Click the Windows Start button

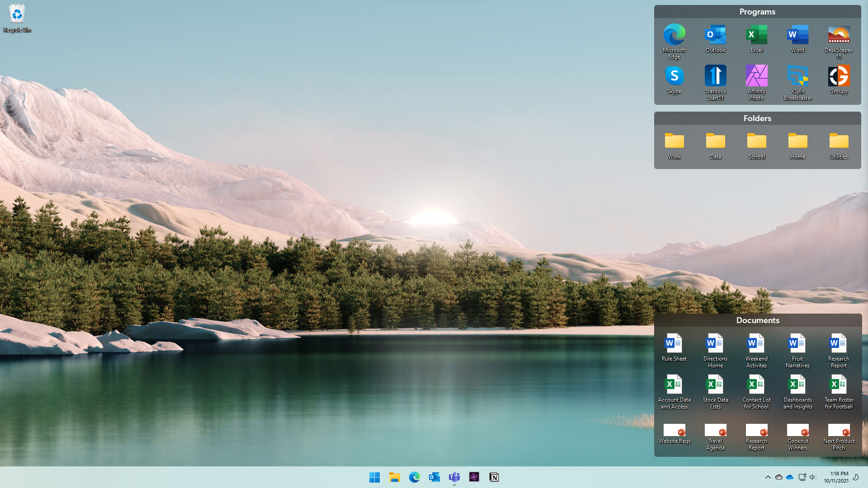coord(374,477)
